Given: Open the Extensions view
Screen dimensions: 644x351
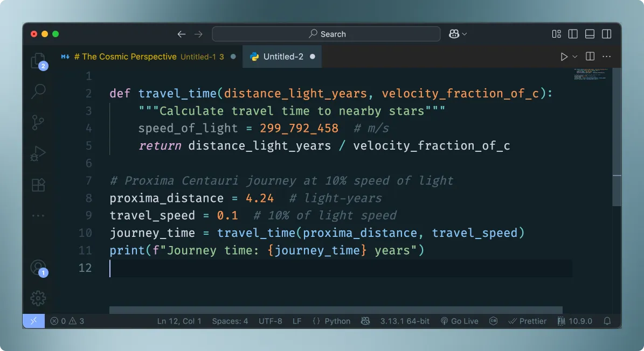Looking at the screenshot, I should 38,184.
